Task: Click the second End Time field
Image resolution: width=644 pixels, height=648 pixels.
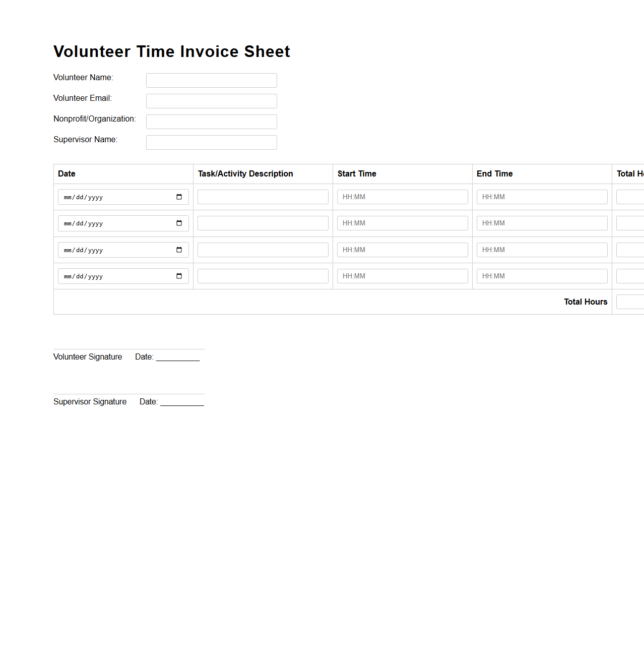Action: (542, 223)
